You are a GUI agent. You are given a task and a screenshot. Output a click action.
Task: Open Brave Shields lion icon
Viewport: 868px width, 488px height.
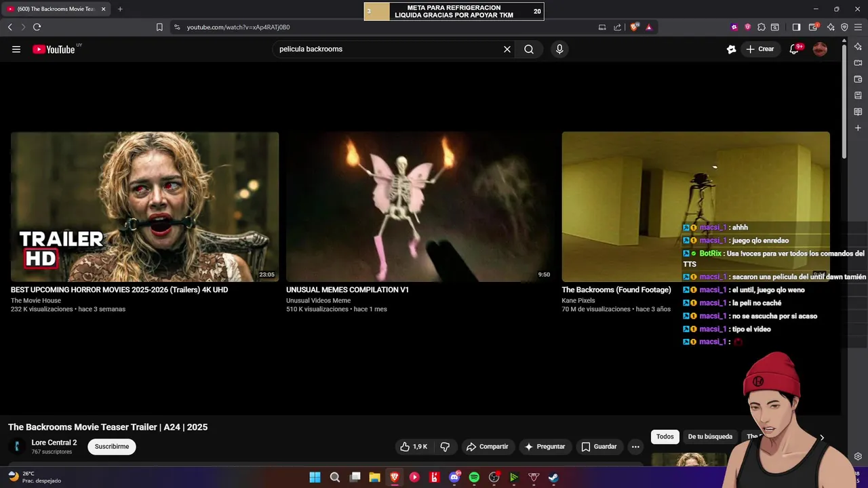(634, 27)
